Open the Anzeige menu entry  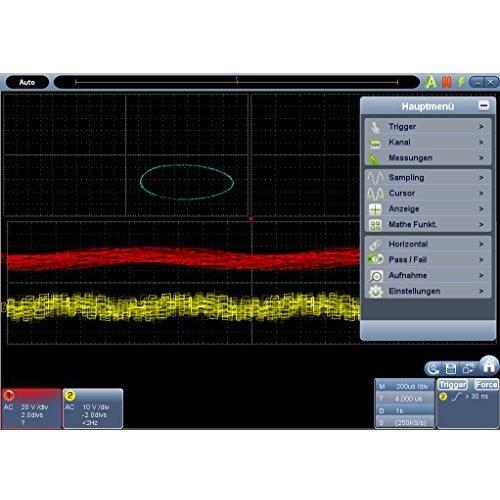click(428, 209)
